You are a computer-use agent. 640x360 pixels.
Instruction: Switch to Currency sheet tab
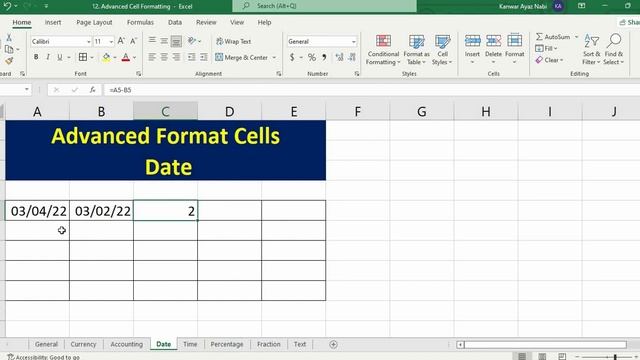pos(83,344)
